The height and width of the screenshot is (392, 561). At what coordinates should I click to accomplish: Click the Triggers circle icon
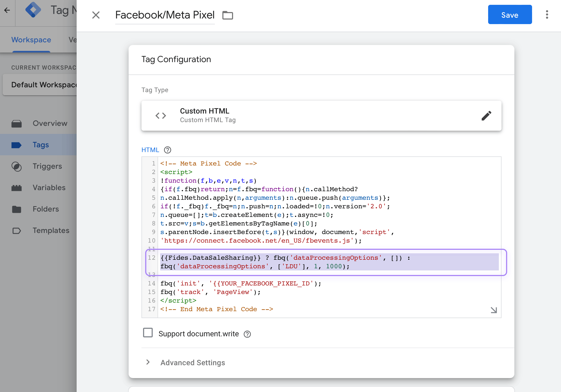17,167
